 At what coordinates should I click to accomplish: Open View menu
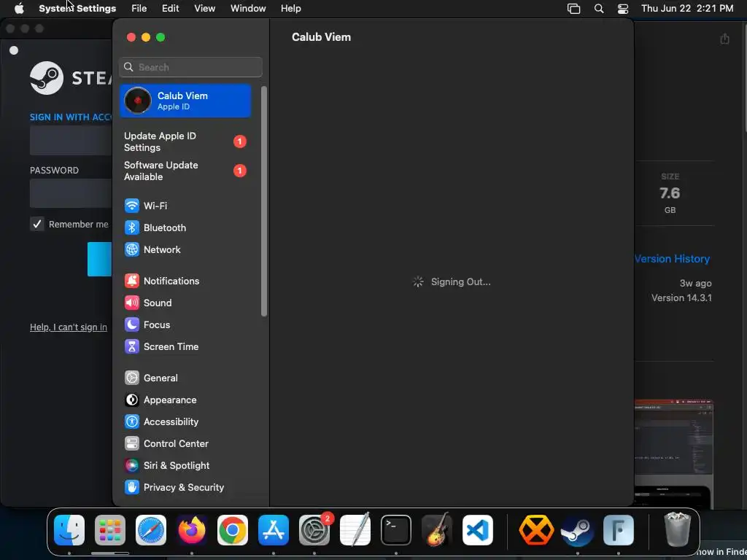tap(205, 9)
